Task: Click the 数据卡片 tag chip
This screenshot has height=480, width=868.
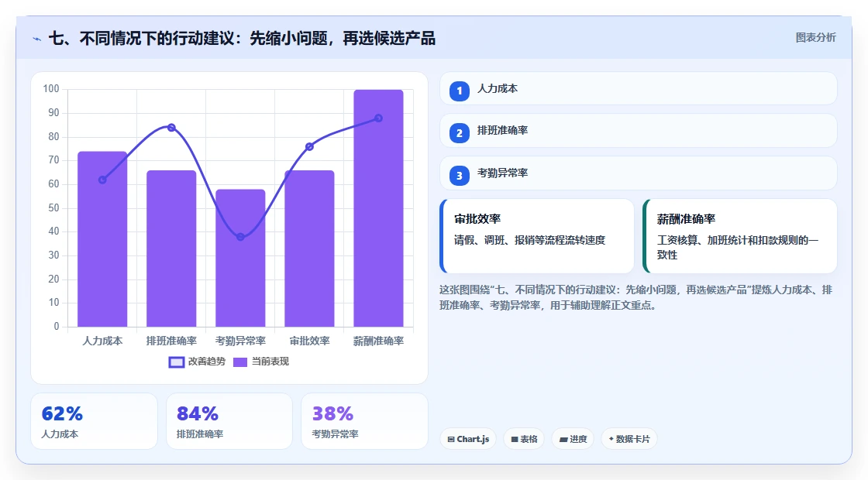Action: pos(629,439)
